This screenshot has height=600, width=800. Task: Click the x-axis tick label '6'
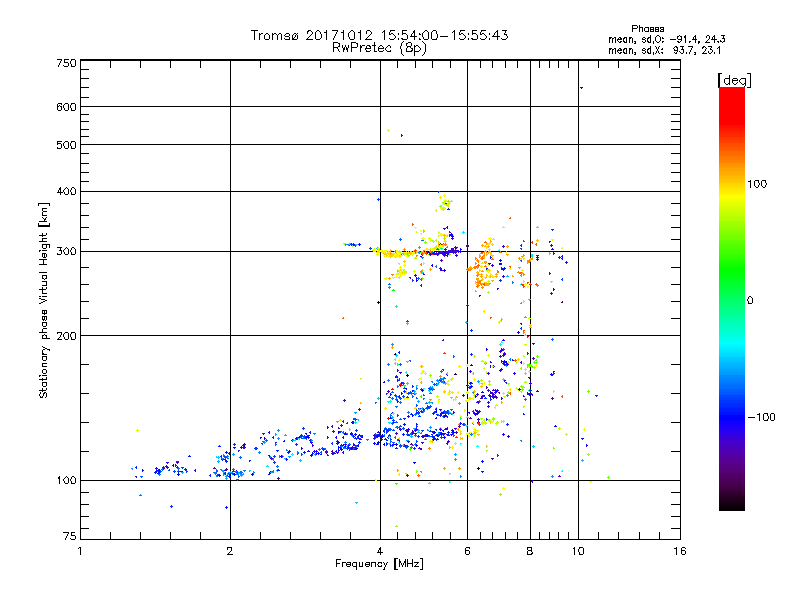pos(467,551)
